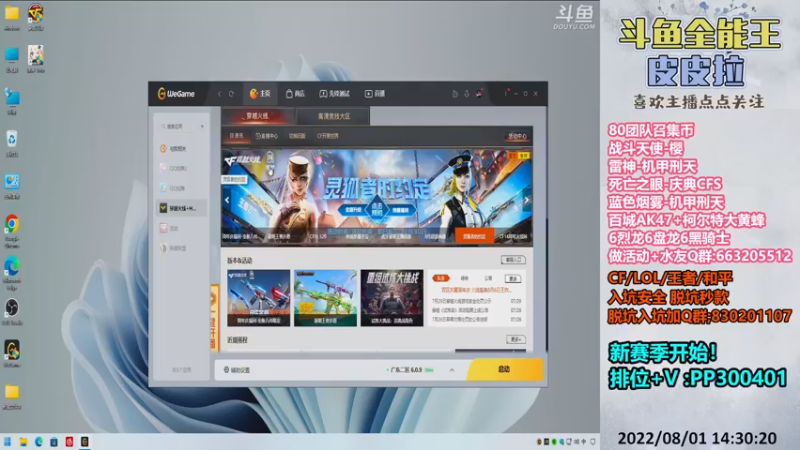The width and height of the screenshot is (800, 450).
Task: Select 穿越火线 HD entry in sidebar
Action: pos(182,208)
